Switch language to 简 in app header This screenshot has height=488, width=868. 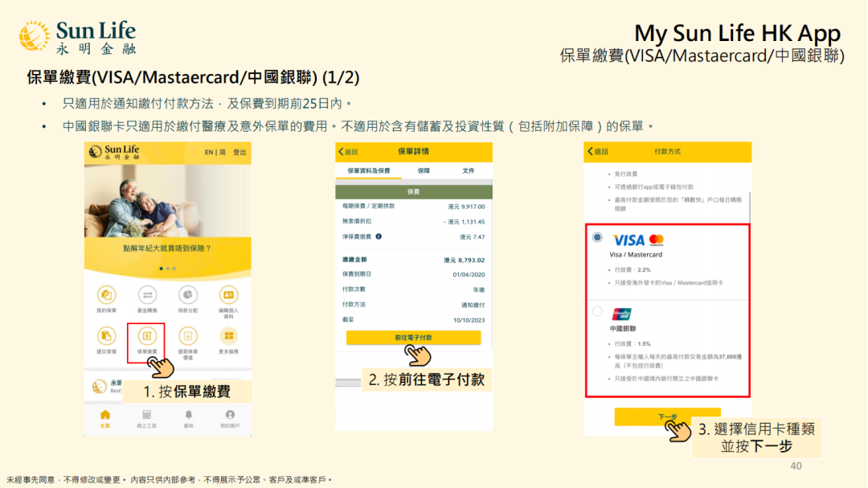(x=223, y=152)
